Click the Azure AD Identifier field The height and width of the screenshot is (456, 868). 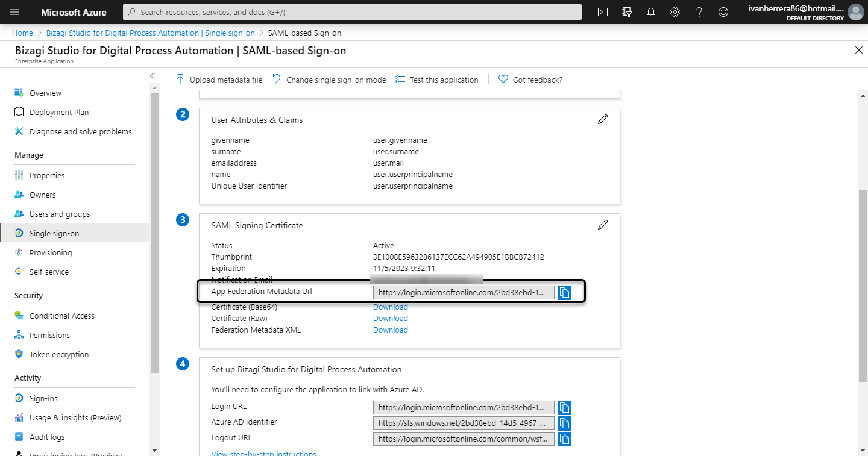(463, 423)
